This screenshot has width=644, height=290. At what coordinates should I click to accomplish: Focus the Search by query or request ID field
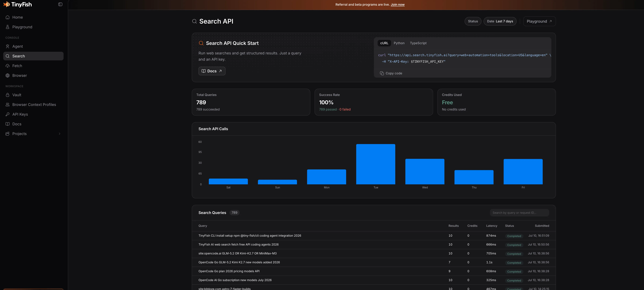pyautogui.click(x=519, y=213)
